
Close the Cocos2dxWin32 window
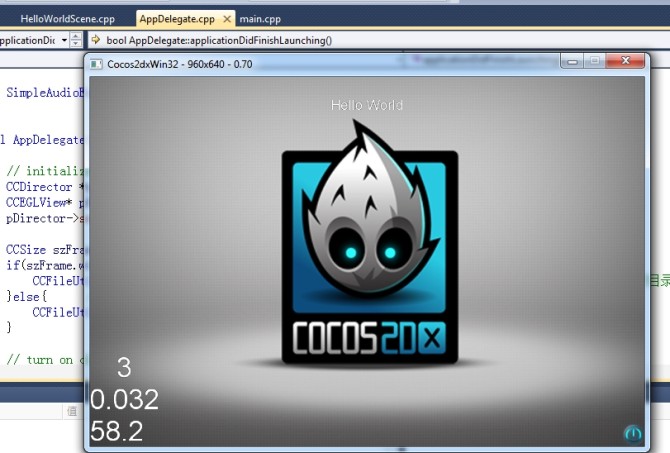tap(625, 61)
